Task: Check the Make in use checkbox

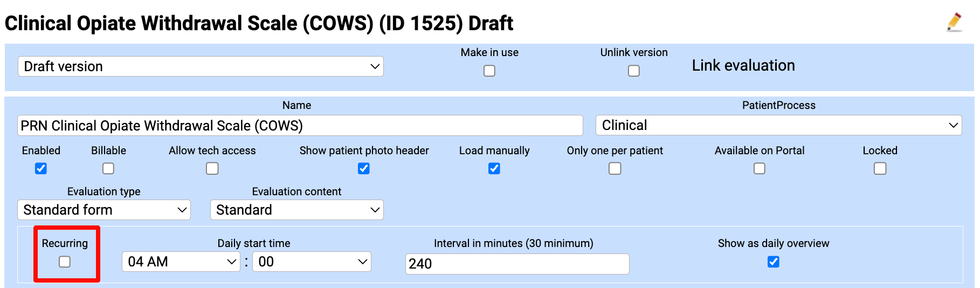Action: [489, 71]
